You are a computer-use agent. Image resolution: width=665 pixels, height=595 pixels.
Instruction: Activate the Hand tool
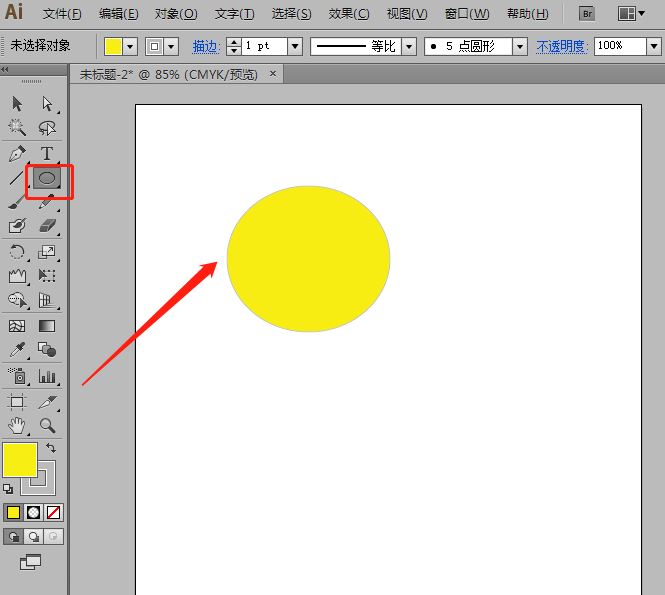(x=17, y=425)
